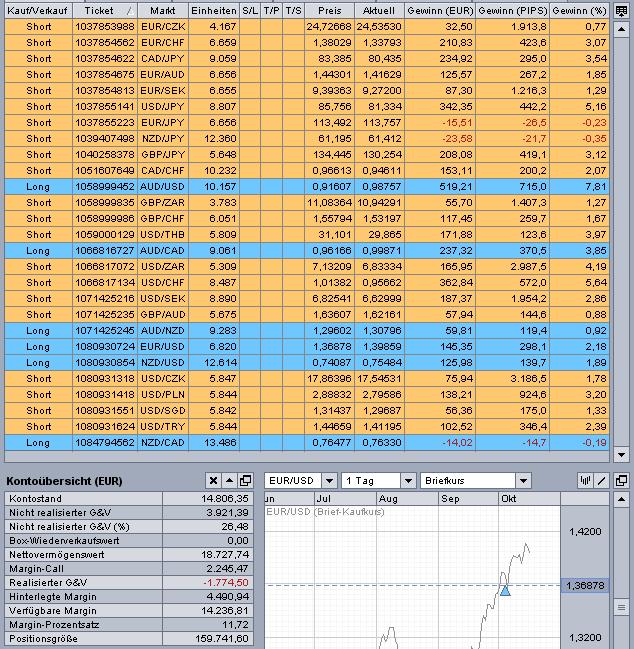Activate the chart line drawing tool

coord(601,481)
